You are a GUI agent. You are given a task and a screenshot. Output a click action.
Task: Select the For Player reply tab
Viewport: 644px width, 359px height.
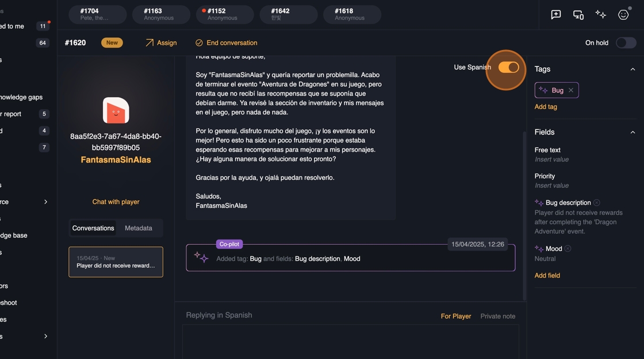pyautogui.click(x=455, y=316)
